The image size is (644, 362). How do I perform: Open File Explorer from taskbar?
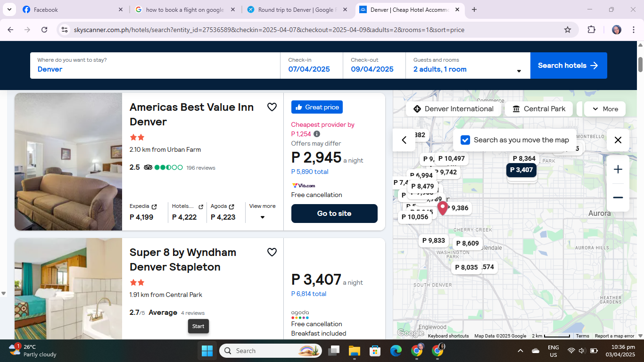[x=354, y=351]
